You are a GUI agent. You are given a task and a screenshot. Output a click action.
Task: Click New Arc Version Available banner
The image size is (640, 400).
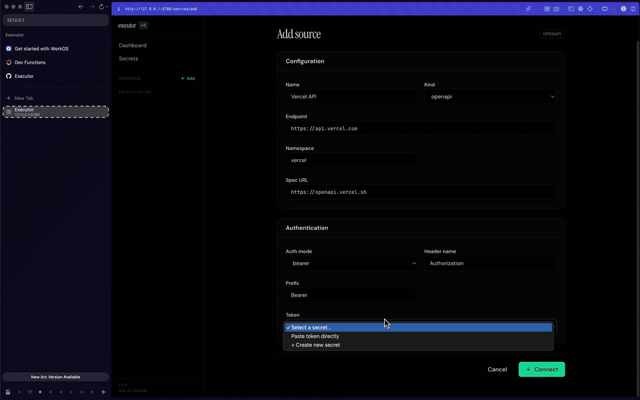tap(56, 377)
